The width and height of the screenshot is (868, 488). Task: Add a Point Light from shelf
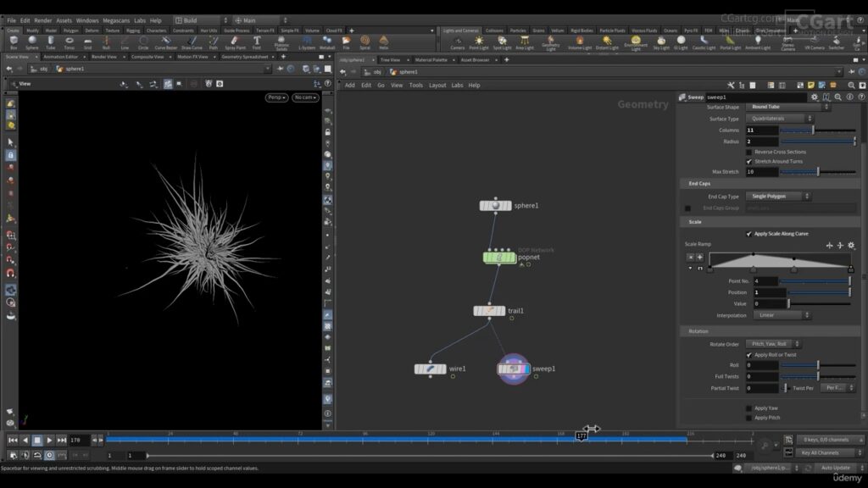[x=479, y=43]
